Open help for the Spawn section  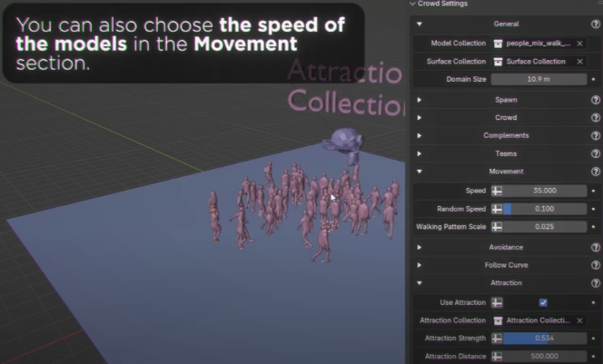[596, 99]
